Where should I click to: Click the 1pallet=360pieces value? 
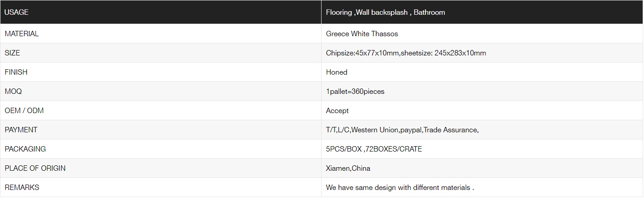click(355, 92)
